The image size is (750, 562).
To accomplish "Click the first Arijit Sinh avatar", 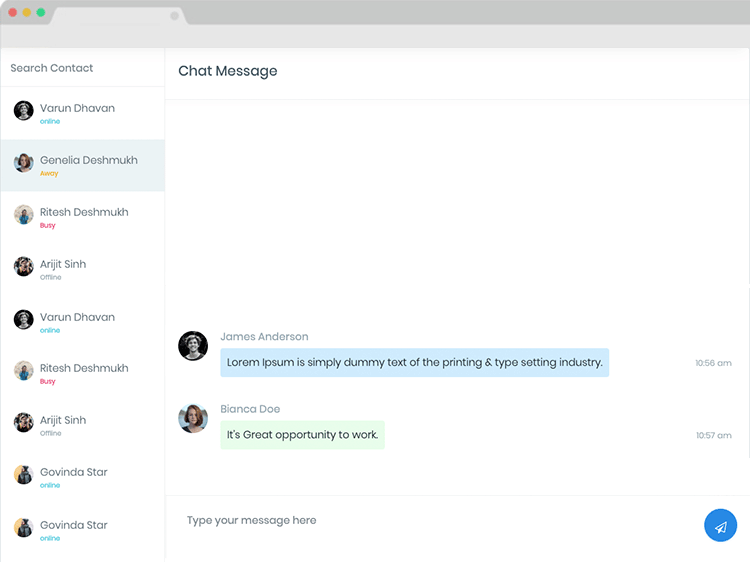I will click(24, 267).
